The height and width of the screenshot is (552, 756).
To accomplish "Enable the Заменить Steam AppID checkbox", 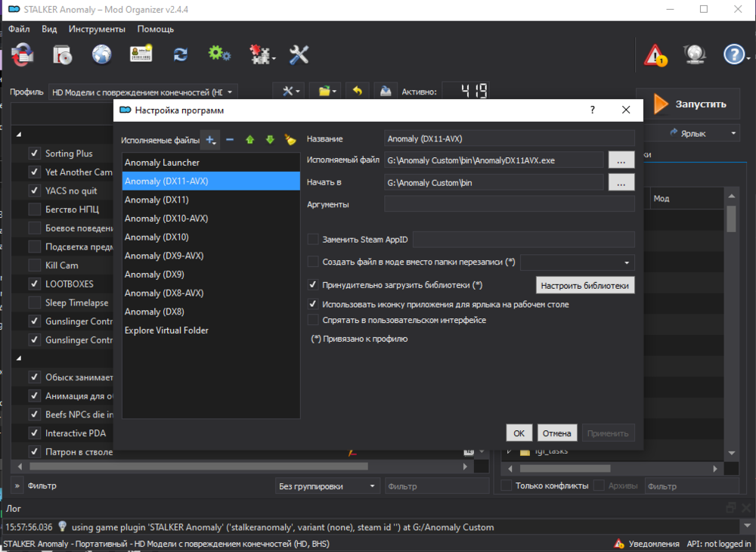I will pos(313,240).
